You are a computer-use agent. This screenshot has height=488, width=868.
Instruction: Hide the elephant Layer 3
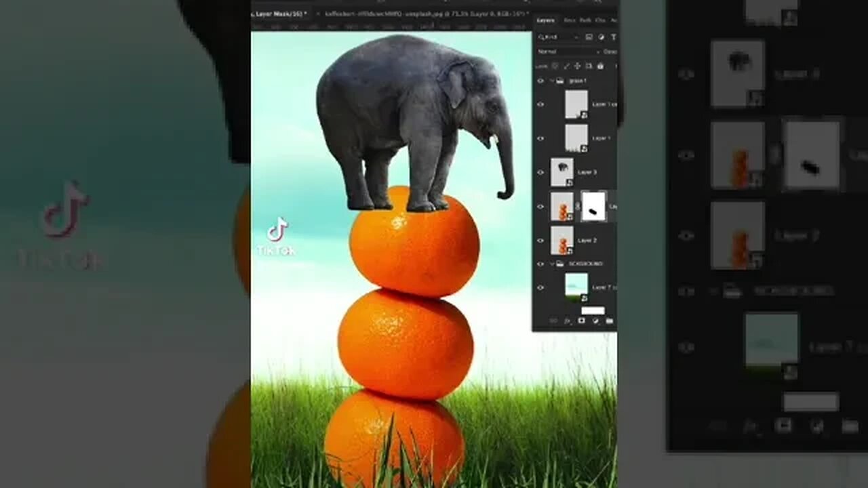[540, 172]
